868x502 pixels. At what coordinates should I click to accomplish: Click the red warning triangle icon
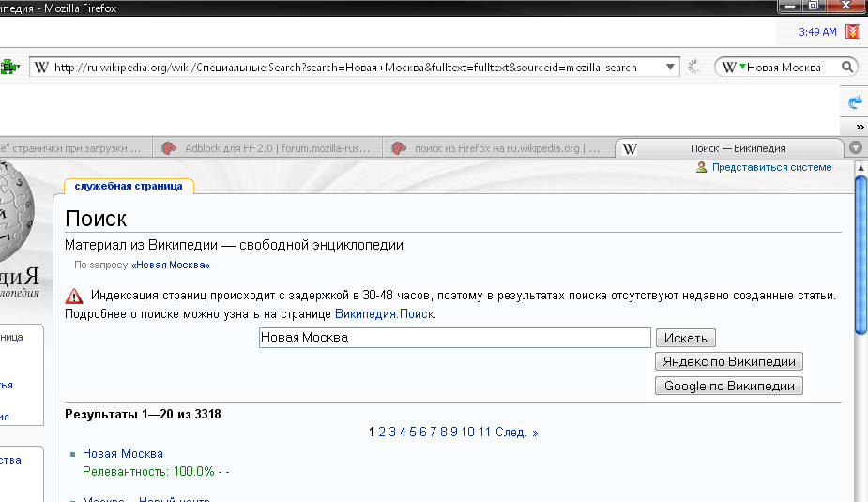click(74, 297)
